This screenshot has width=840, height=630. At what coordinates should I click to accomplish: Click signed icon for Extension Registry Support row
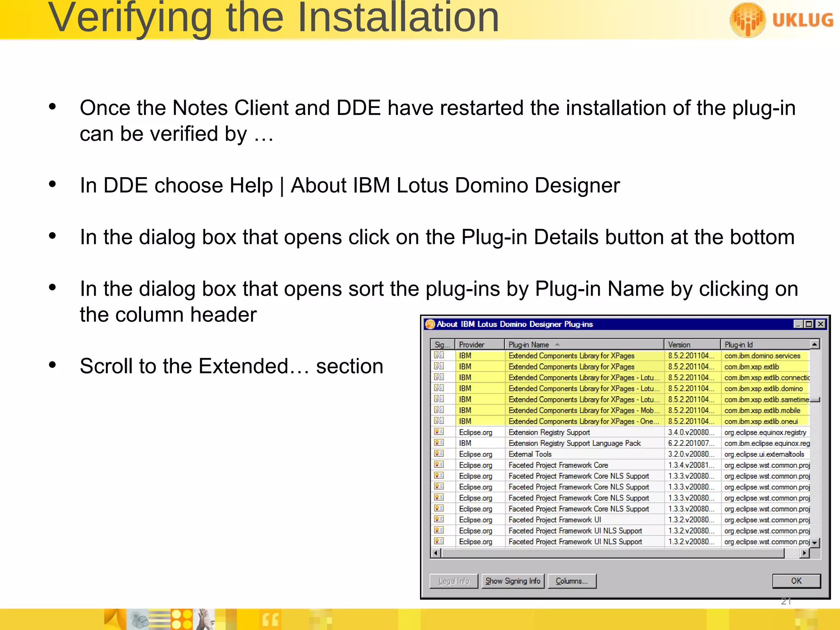pos(439,432)
